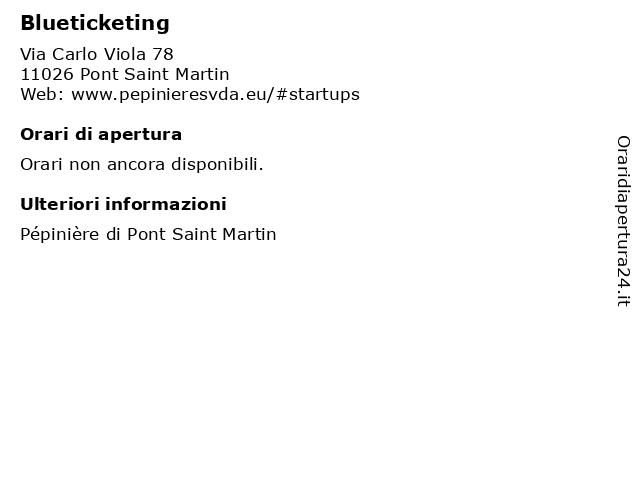Click the house number 78
640x480 pixels.
point(163,54)
